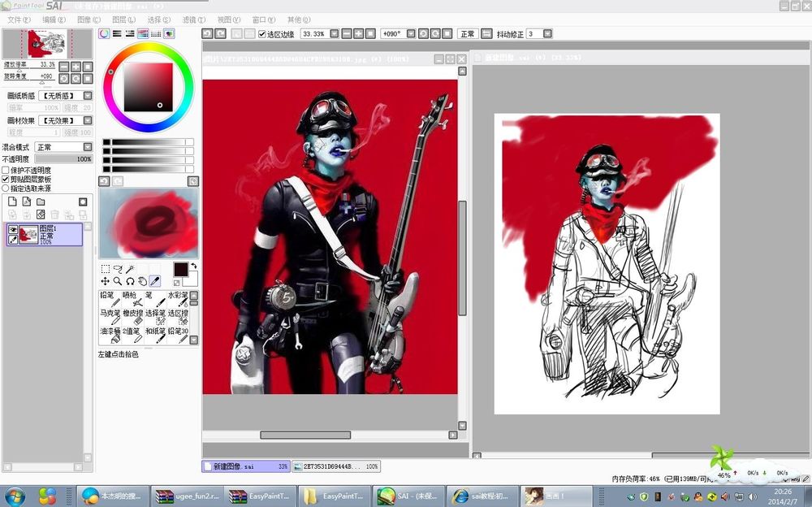
Task: Open the +090° rotation dropdown
Action: pyautogui.click(x=411, y=33)
